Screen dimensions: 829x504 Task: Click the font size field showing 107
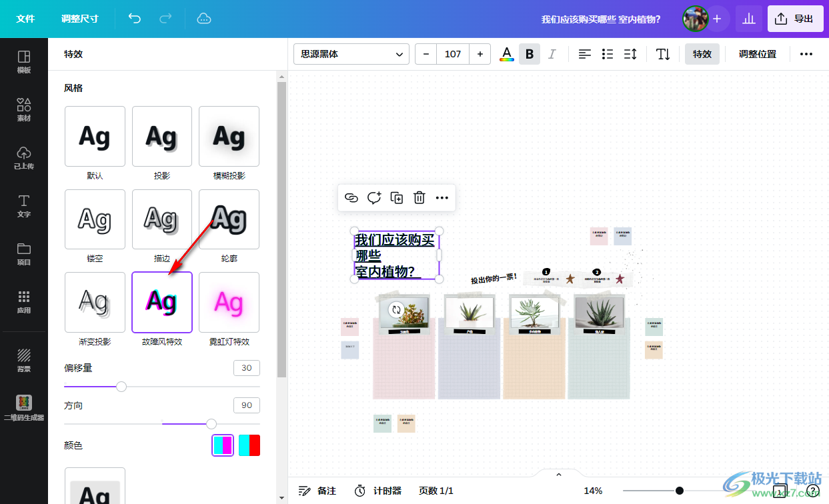453,54
